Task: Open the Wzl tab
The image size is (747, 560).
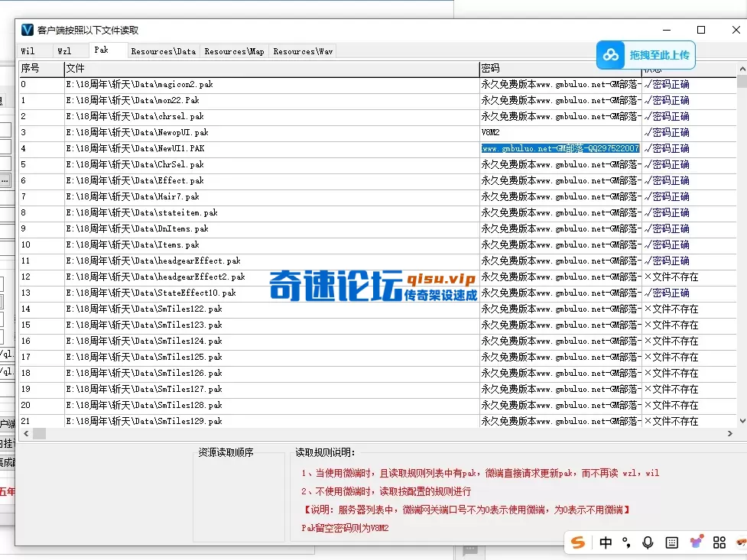Action: click(x=70, y=51)
